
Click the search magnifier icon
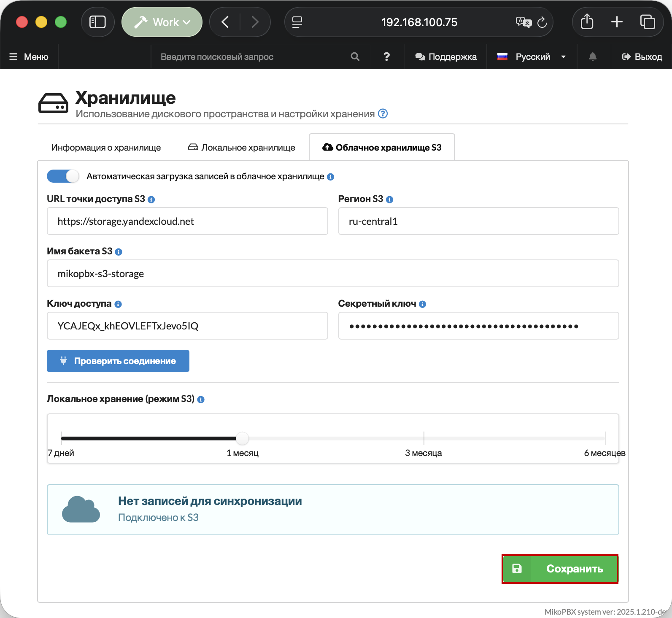coord(355,57)
